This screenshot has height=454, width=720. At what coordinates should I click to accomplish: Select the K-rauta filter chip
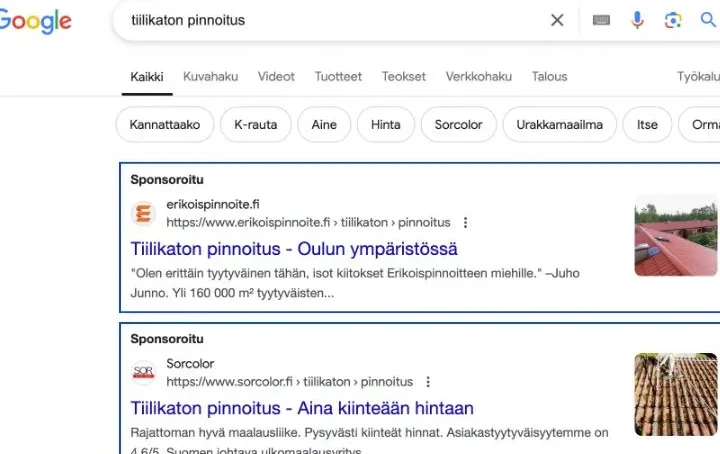point(256,125)
